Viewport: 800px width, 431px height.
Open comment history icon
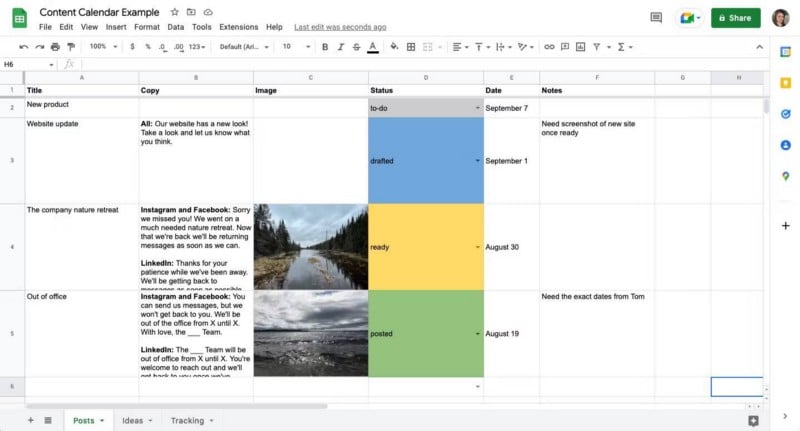pos(656,18)
